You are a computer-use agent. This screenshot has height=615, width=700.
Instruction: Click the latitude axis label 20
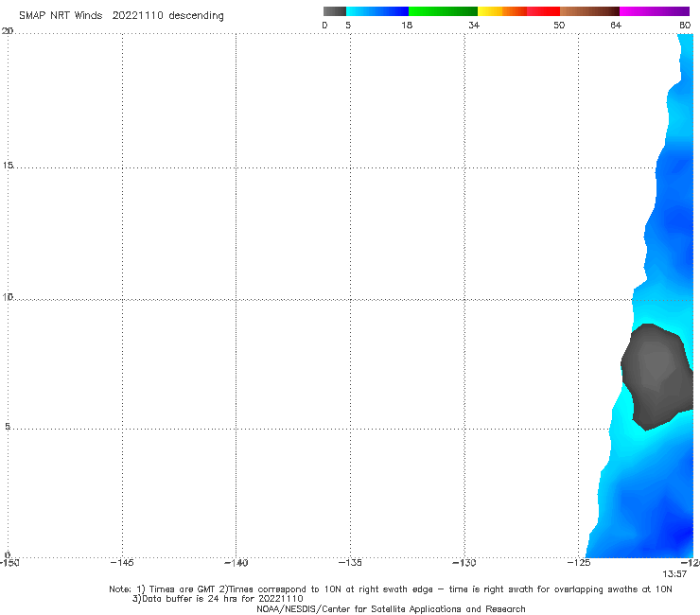(8, 31)
